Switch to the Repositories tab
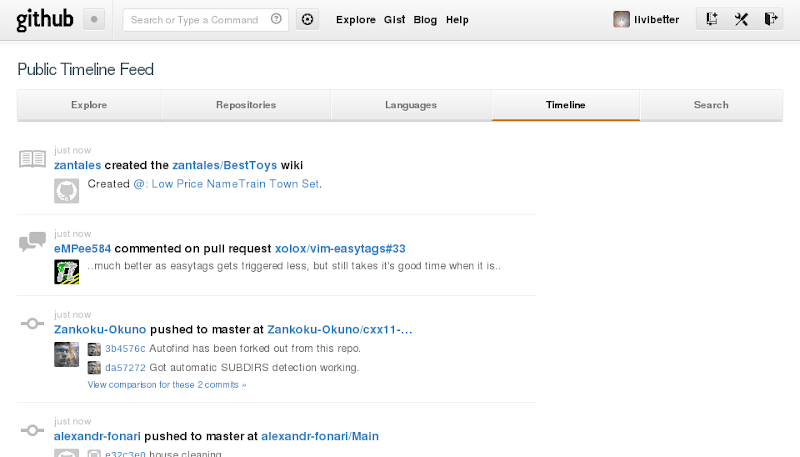 tap(246, 105)
